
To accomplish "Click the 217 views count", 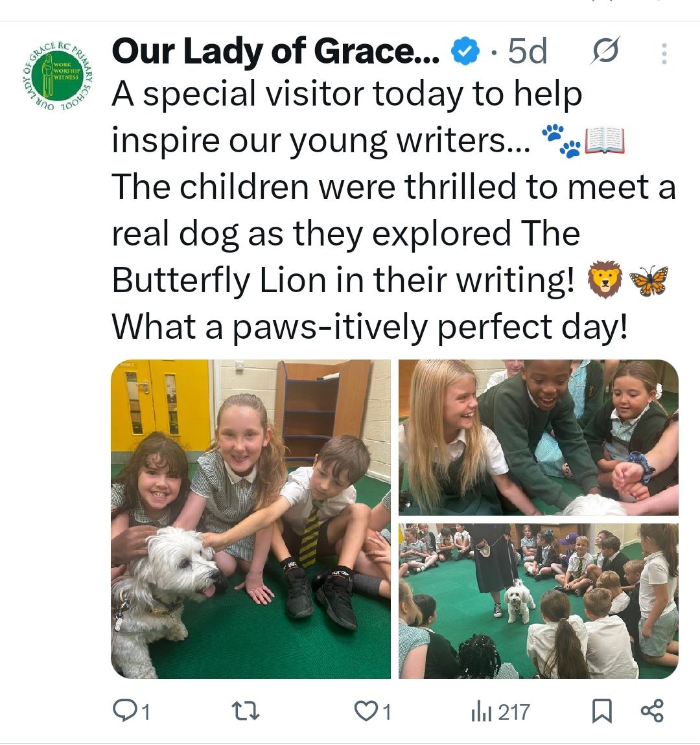I will tap(514, 712).
